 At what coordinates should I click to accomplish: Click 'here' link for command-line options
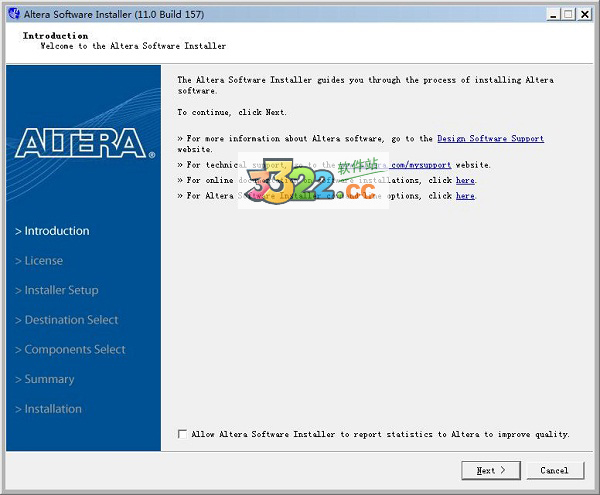click(465, 196)
